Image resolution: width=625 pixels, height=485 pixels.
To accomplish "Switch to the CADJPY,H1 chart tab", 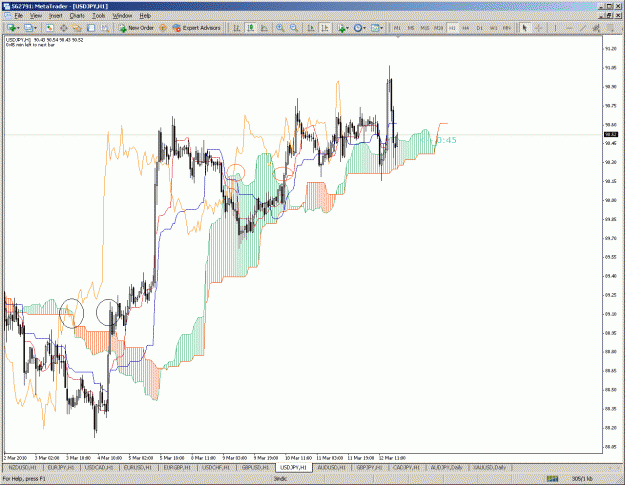I will tap(406, 467).
